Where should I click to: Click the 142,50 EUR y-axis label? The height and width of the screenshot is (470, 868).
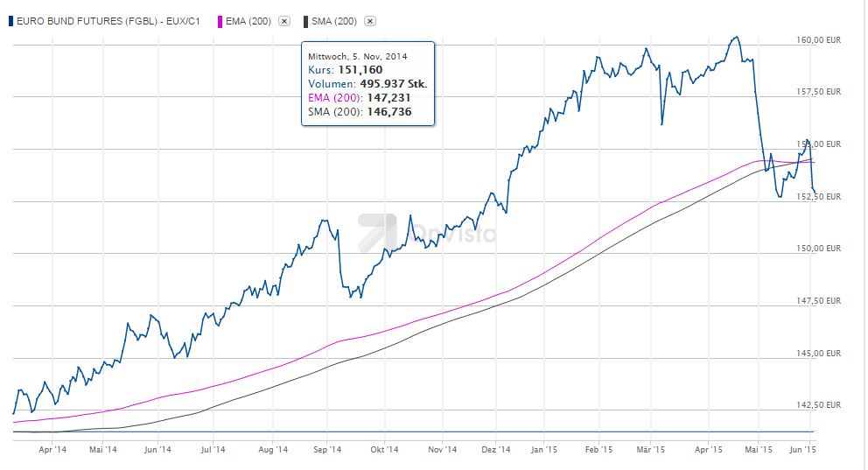[820, 405]
